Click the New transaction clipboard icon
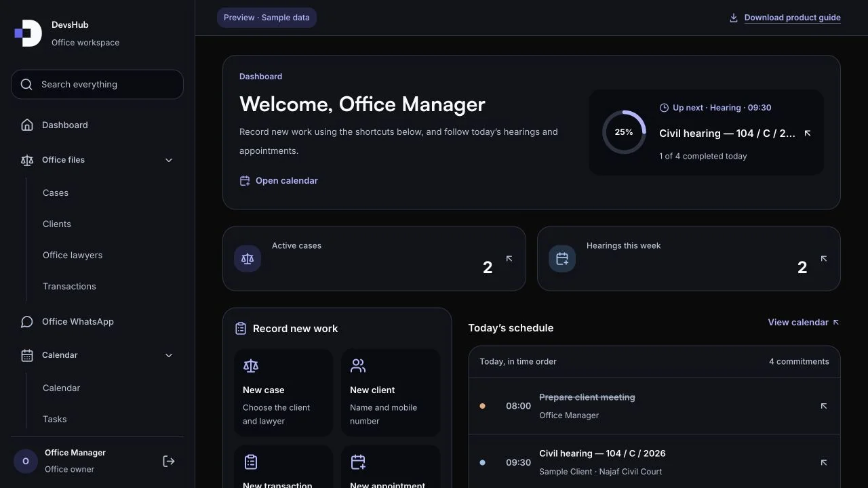The image size is (868, 488). pos(251,462)
